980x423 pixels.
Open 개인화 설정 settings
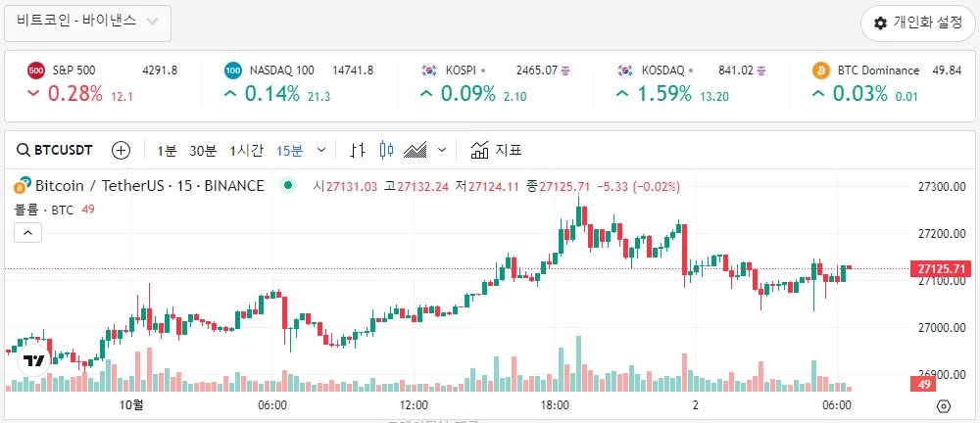[917, 23]
